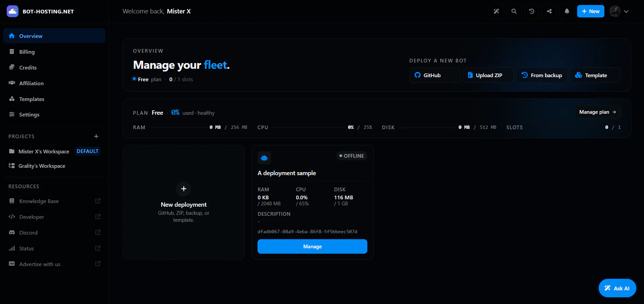
Task: Deploy bot From backup
Action: click(542, 75)
